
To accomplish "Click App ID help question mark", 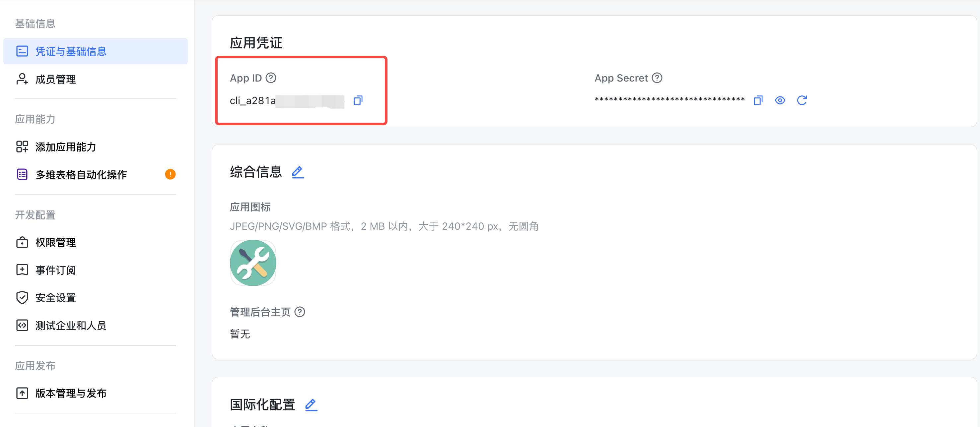I will 271,78.
